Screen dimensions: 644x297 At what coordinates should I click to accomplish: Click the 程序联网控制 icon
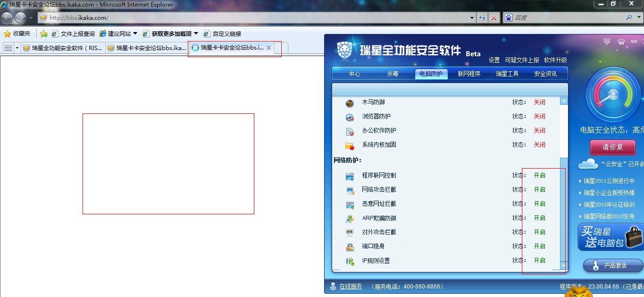(x=350, y=177)
